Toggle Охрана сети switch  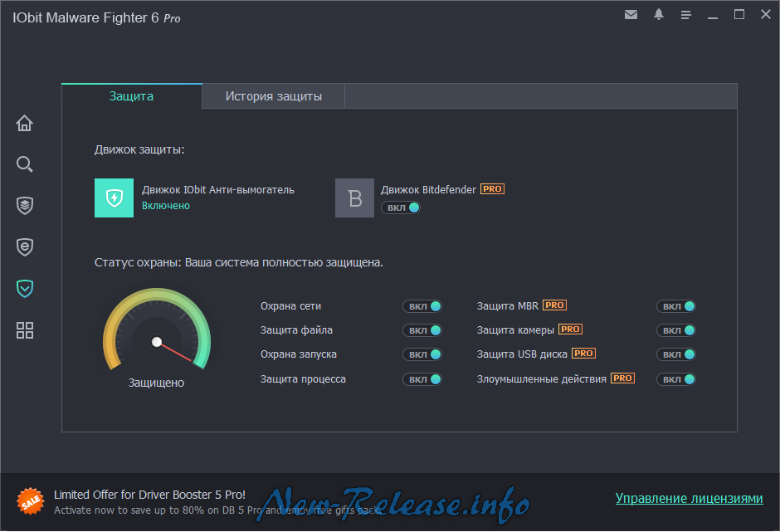pos(422,306)
